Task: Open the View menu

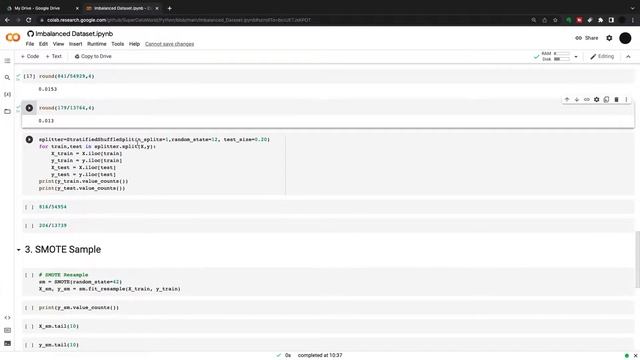Action: point(58,44)
